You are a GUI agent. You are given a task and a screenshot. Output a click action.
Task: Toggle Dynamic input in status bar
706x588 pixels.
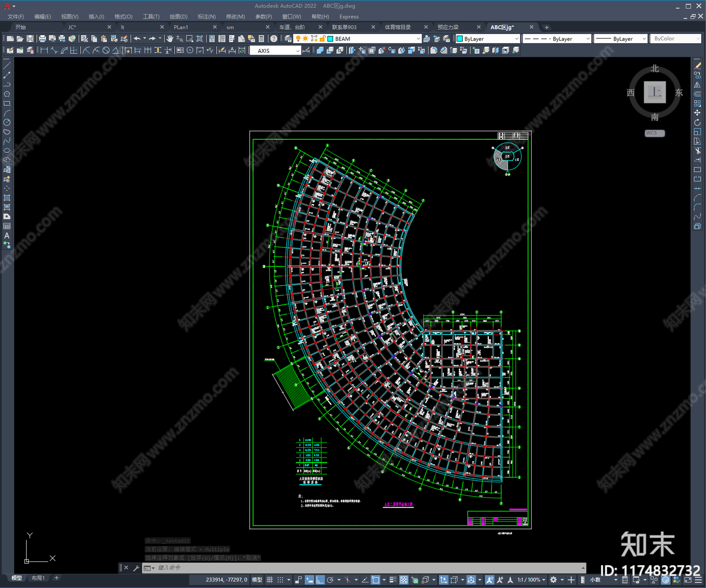[x=309, y=580]
